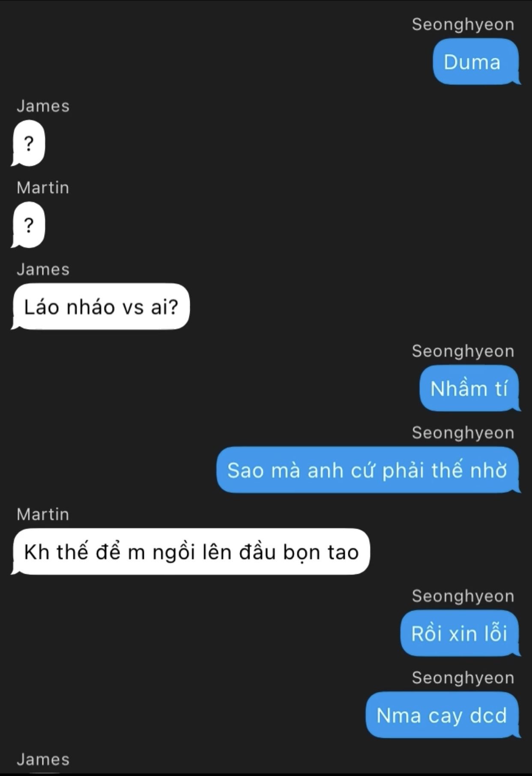
Task: Tap "Kh thế để m ngồi lên đầu bọn tao" bubble
Action: click(191, 551)
